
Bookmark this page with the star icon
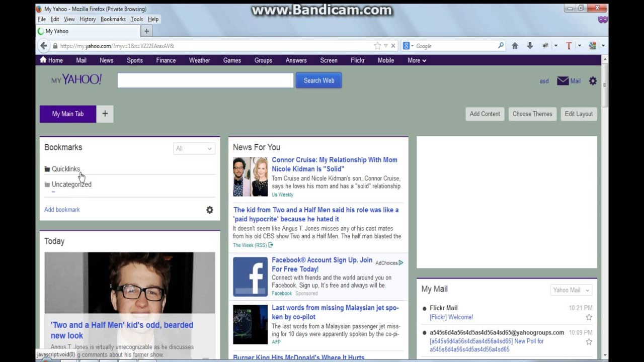[377, 46]
